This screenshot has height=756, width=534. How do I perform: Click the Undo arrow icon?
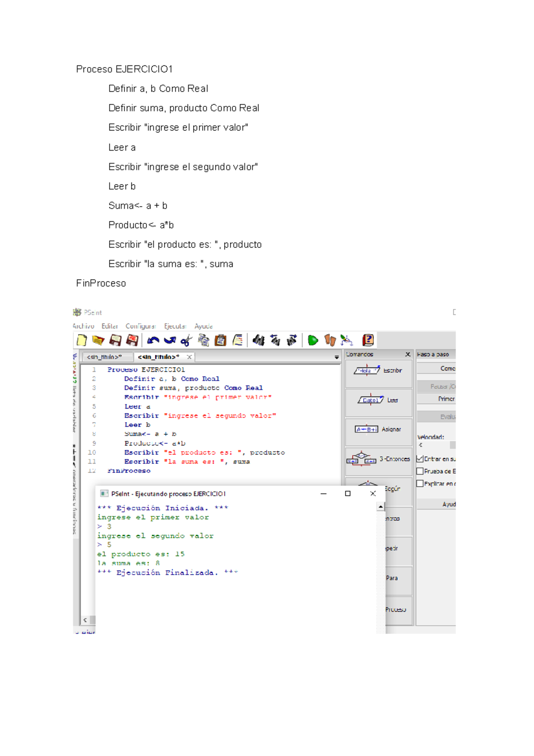153,341
